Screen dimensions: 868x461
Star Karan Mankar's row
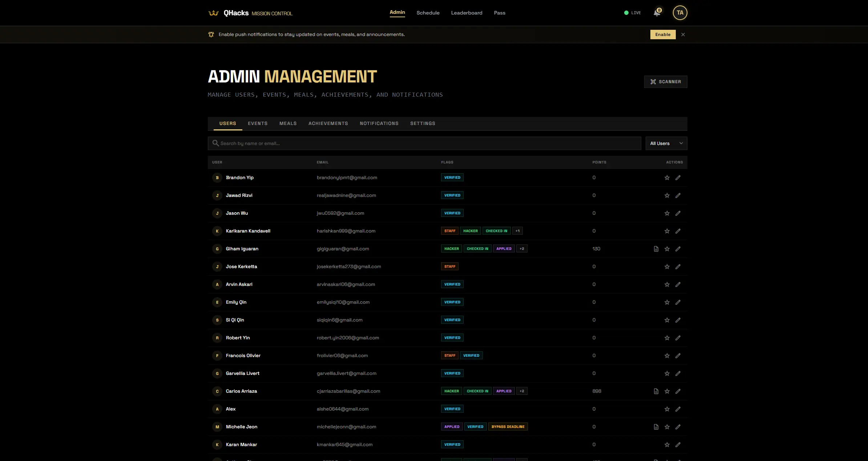tap(667, 444)
